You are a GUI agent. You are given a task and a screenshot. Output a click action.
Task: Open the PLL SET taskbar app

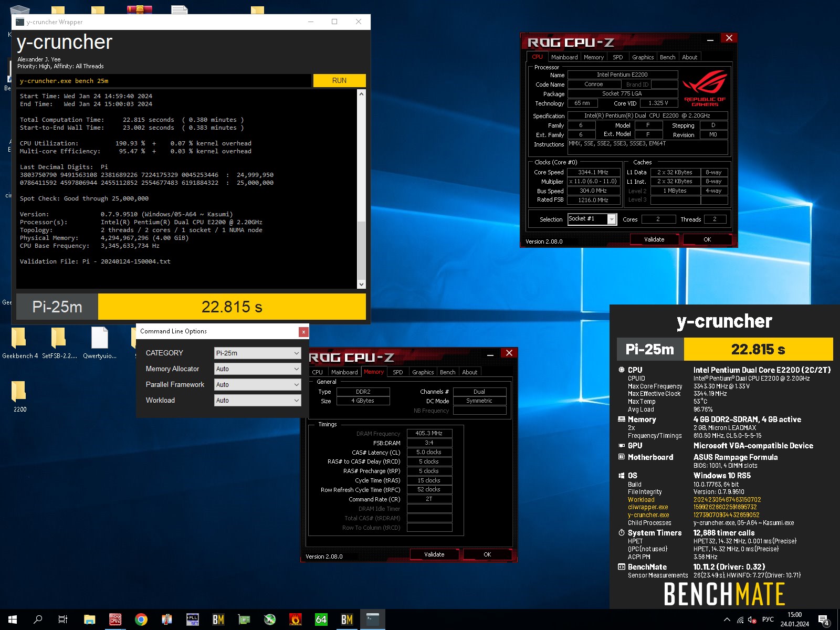193,619
